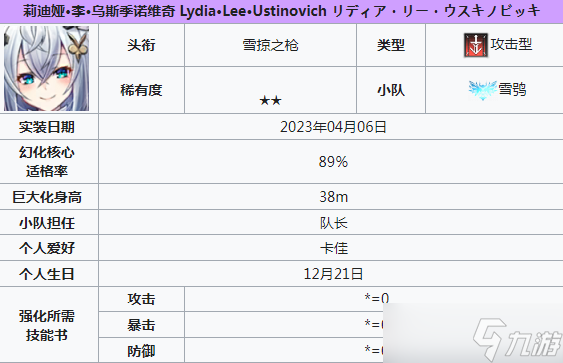
Task: Click the 雪掠之枪 title value
Action: coord(270,45)
